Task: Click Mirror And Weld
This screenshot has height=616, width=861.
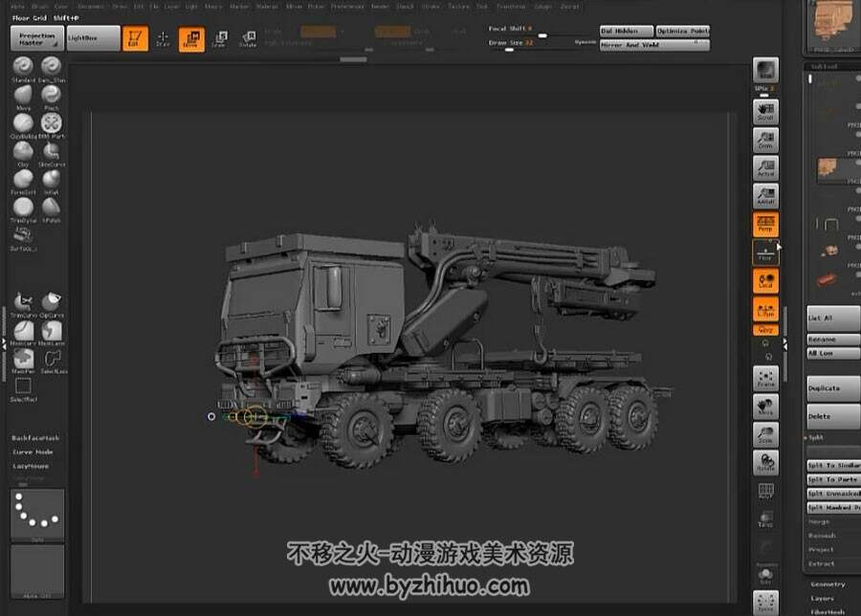Action: (x=654, y=45)
